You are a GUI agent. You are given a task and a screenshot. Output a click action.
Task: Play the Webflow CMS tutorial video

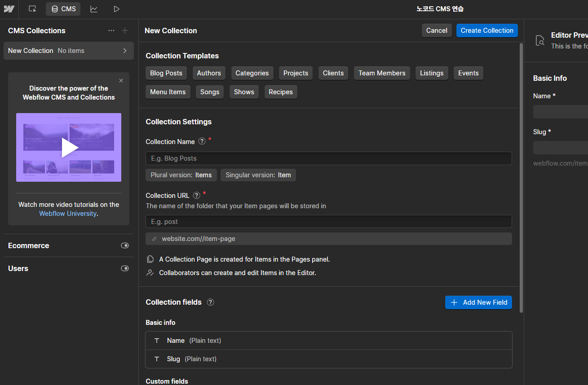[x=69, y=148]
